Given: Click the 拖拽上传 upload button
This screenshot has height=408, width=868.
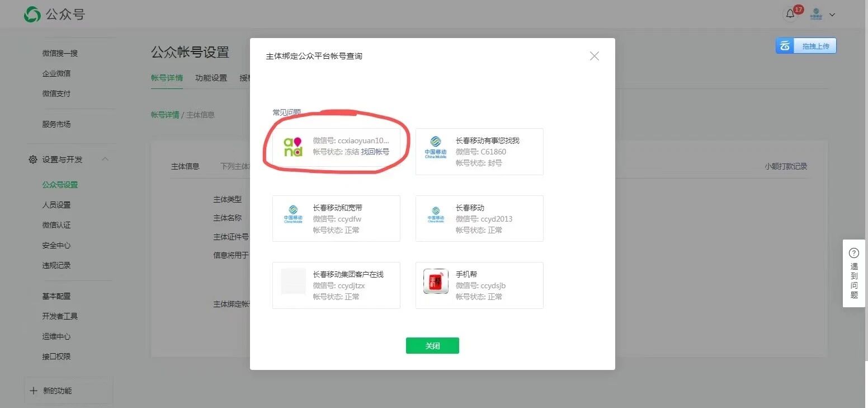Looking at the screenshot, I should [806, 46].
